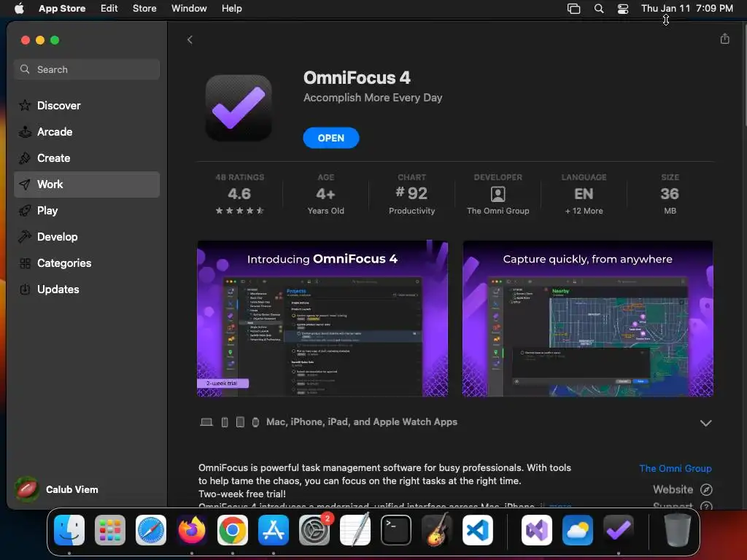This screenshot has width=747, height=560.
Task: Open System Settings from the Dock
Action: tap(314, 530)
